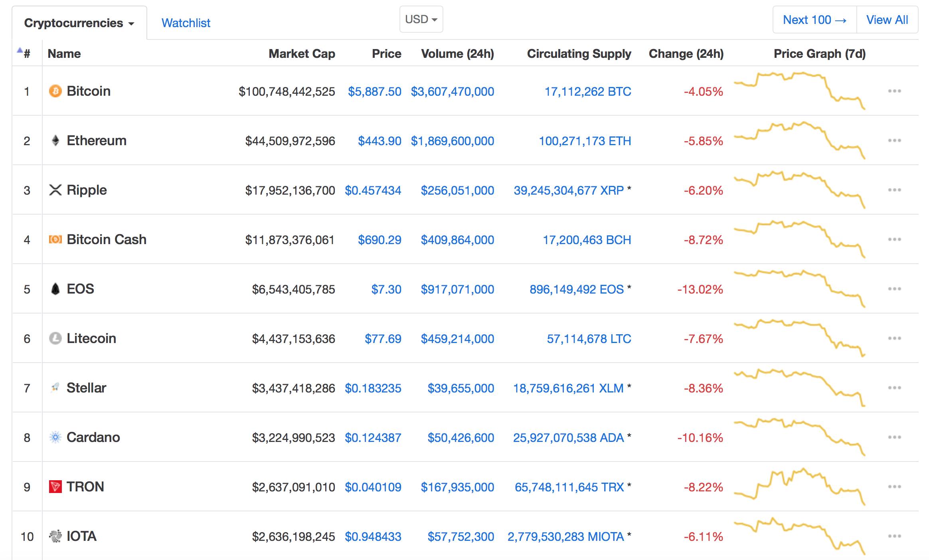Click the View All button

(x=887, y=20)
